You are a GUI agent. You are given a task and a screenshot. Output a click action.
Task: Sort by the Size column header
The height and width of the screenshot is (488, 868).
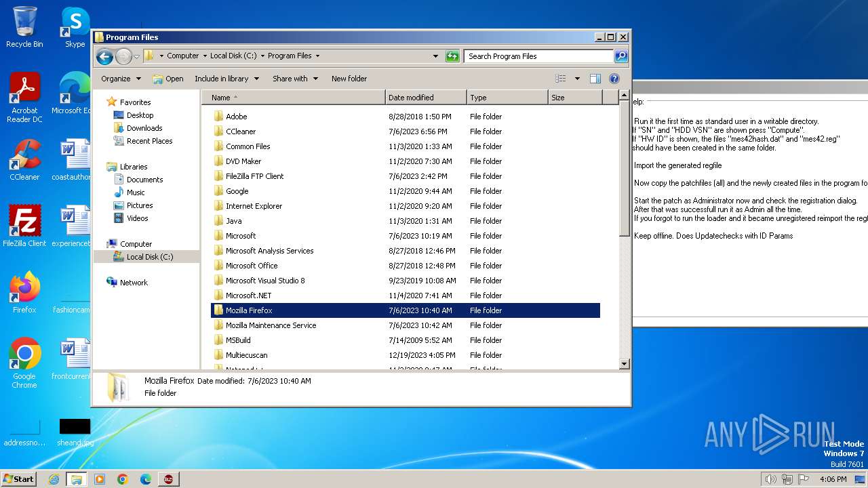[575, 98]
